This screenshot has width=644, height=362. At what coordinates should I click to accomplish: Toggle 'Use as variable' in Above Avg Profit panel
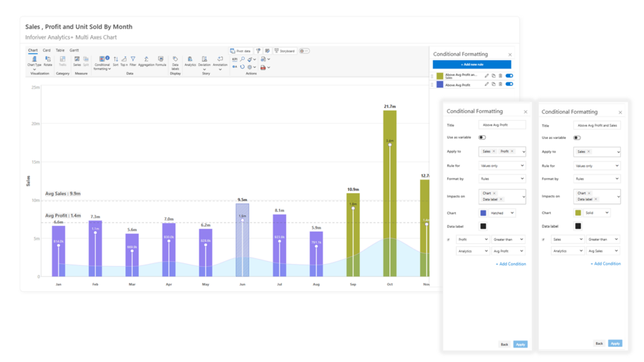click(x=482, y=138)
